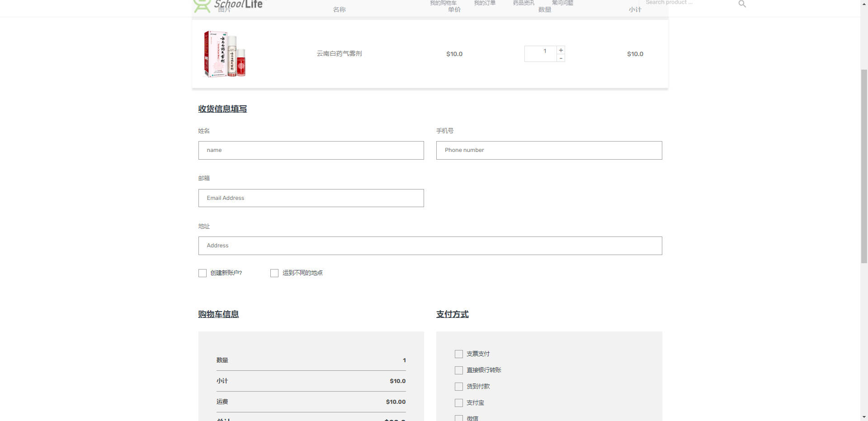Click the 邮箱 field label
Screen dimensions: 868x421
click(x=204, y=178)
